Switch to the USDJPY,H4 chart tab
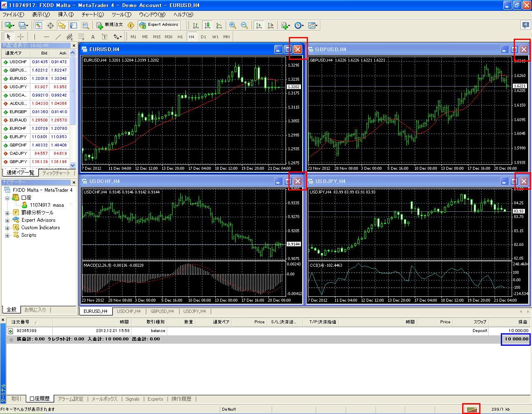532x414 pixels. (x=195, y=311)
